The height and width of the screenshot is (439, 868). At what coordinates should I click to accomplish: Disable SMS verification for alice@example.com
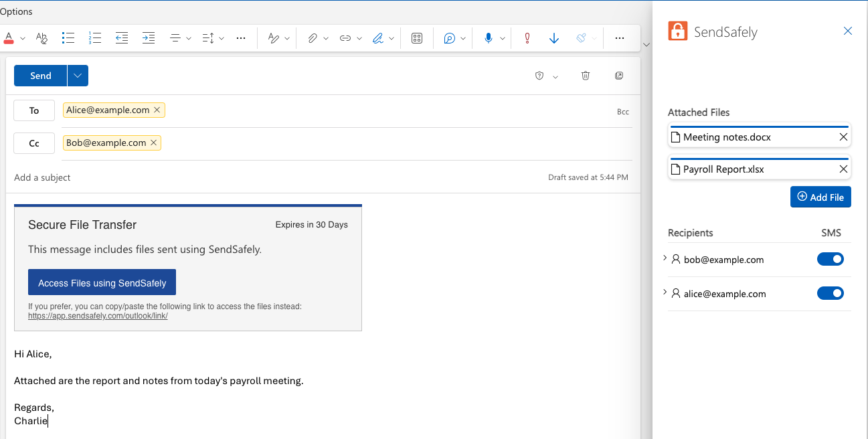831,293
